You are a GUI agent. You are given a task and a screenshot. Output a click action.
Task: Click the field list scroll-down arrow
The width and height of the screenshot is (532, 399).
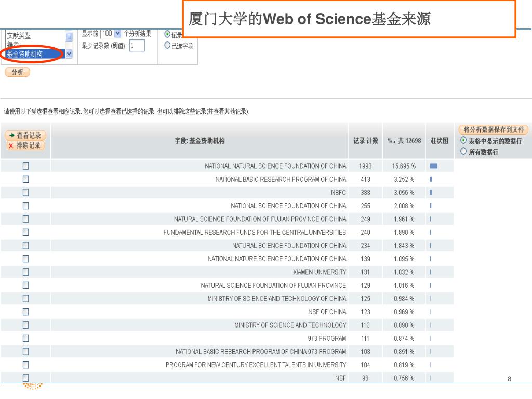(x=69, y=54)
